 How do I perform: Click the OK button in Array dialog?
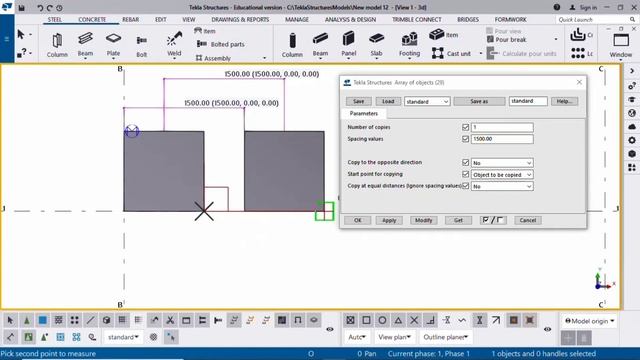tap(358, 220)
